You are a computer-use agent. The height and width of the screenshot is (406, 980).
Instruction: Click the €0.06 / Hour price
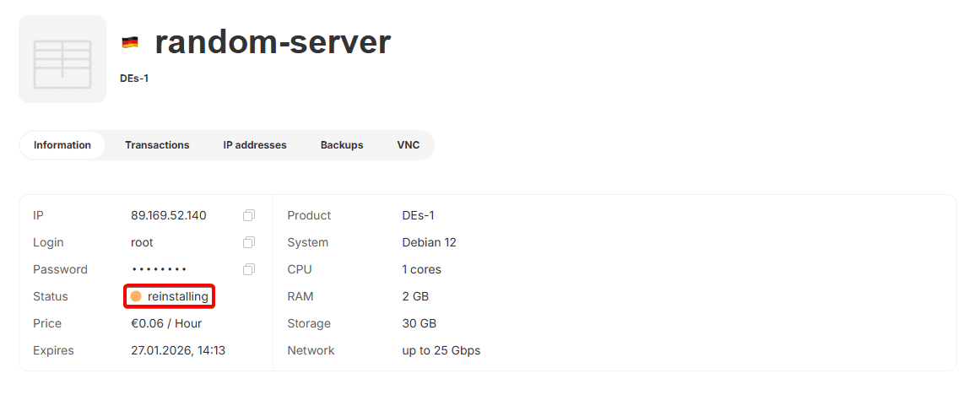point(166,323)
